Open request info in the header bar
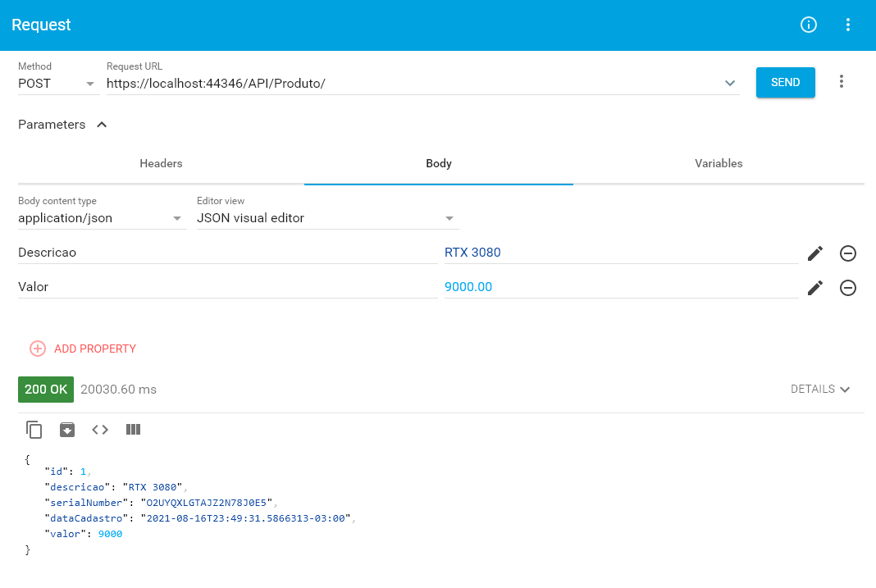Screen dimensions: 876x588 click(808, 25)
